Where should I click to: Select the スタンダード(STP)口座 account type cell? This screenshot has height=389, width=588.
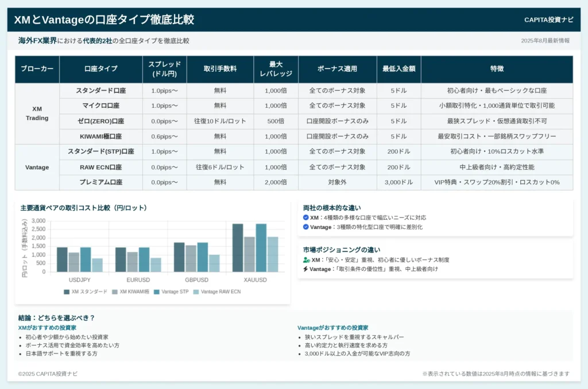coord(101,151)
